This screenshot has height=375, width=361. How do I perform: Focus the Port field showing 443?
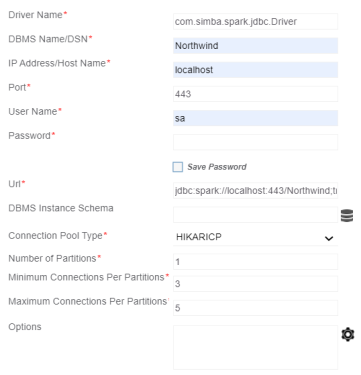tap(255, 94)
